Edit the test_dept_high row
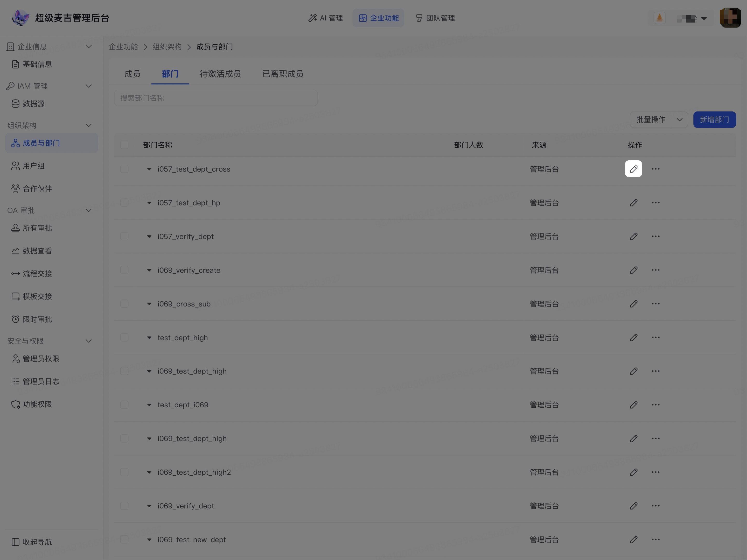This screenshot has height=560, width=747. [x=633, y=338]
